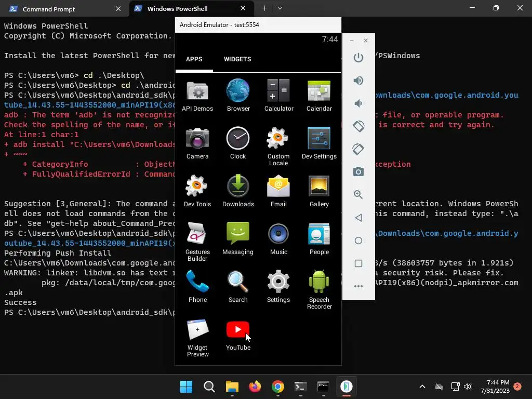Switch to the WIDGETS tab
532x399 pixels.
coord(237,59)
